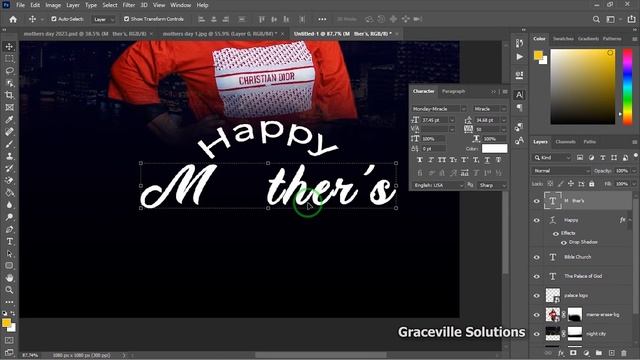This screenshot has height=360, width=640.
Task: Create new group folder icon
Action: (x=599, y=353)
